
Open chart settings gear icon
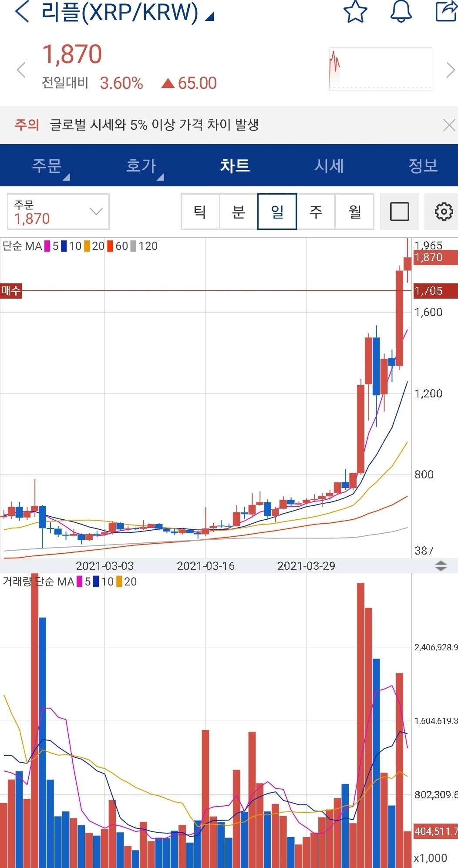(443, 212)
